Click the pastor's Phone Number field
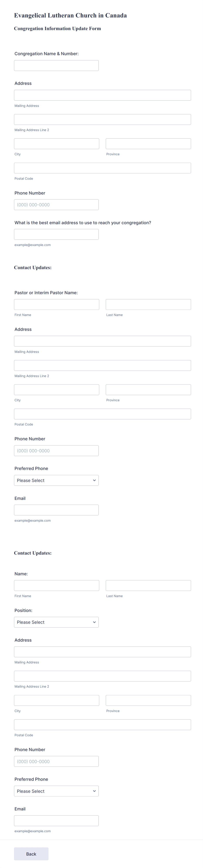Viewport: 203px width, 868px height. pyautogui.click(x=56, y=450)
